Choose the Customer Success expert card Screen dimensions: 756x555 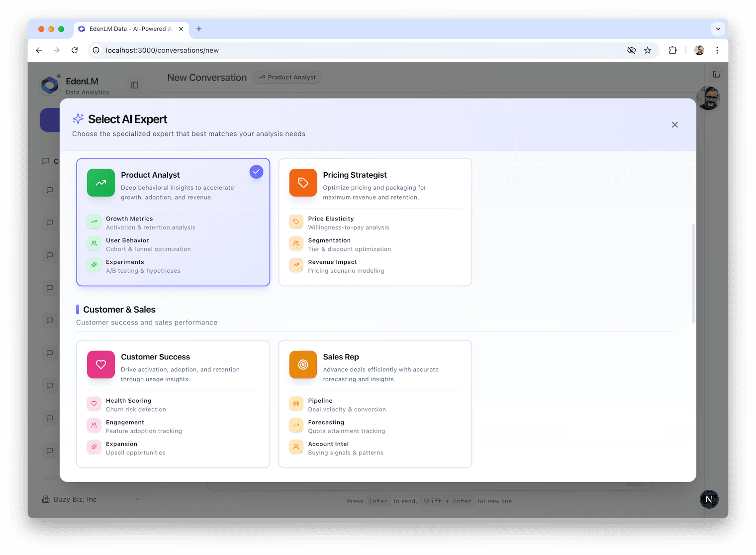(173, 404)
